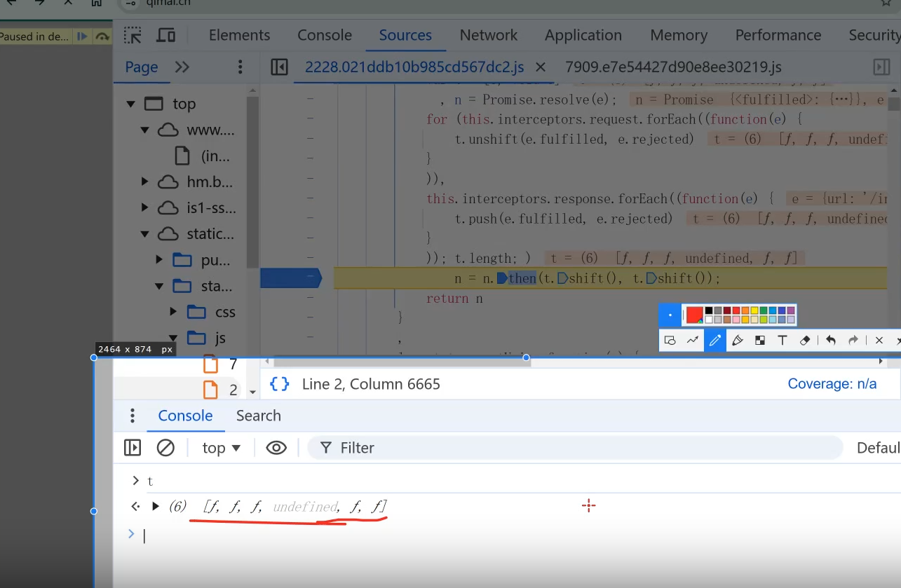Image resolution: width=901 pixels, height=588 pixels.
Task: Redo the annotation
Action: point(853,341)
